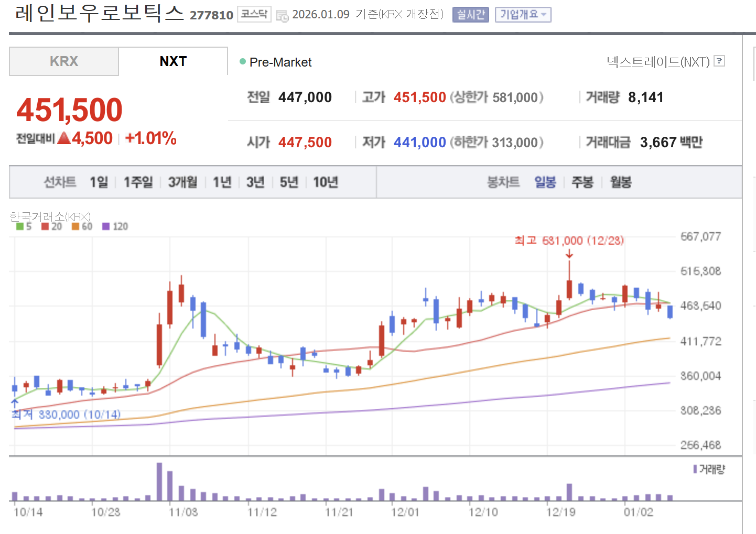This screenshot has width=756, height=534.
Task: Click the 최저 330,000 (10/14) chart label
Action: point(66,415)
